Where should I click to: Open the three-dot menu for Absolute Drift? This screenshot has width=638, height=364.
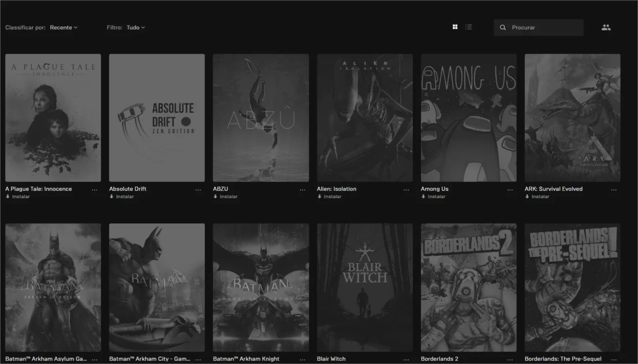(198, 190)
